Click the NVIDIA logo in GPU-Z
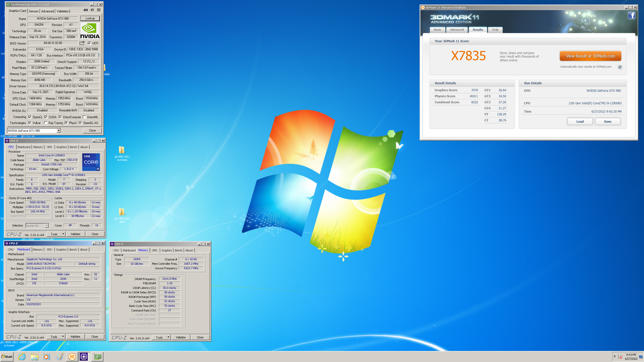644x362 pixels. pos(90,31)
